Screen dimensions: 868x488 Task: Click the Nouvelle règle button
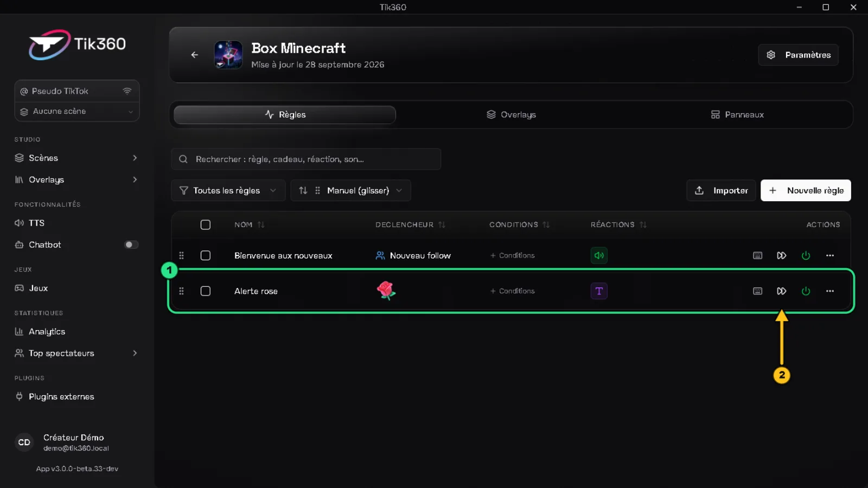(x=806, y=190)
